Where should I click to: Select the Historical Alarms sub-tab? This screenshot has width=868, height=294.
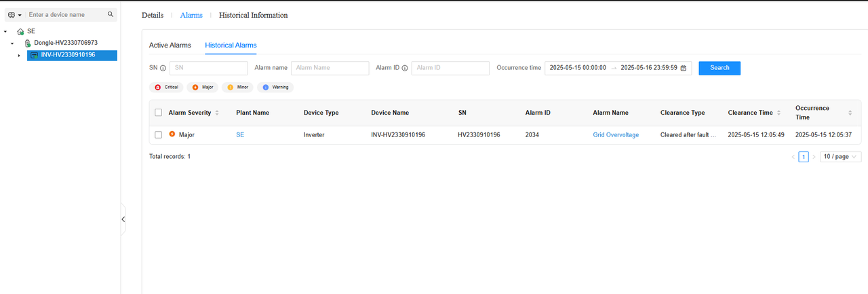[231, 45]
